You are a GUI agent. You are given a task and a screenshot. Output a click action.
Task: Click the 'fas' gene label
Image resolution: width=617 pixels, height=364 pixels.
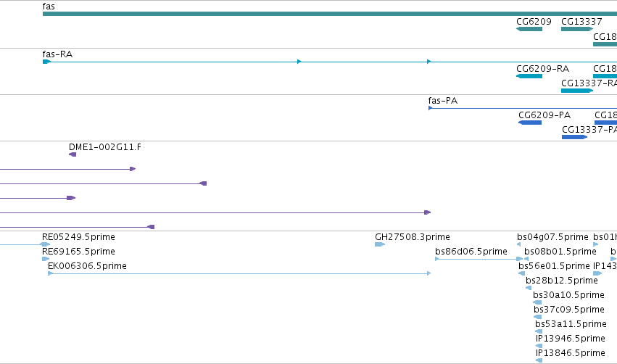tap(49, 7)
